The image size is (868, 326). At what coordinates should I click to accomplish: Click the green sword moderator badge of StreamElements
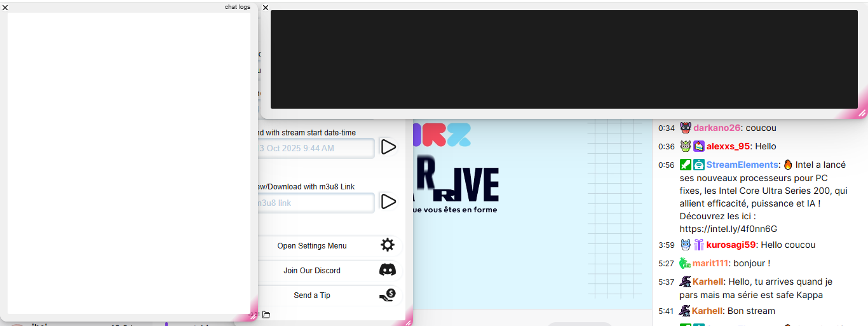click(x=685, y=165)
